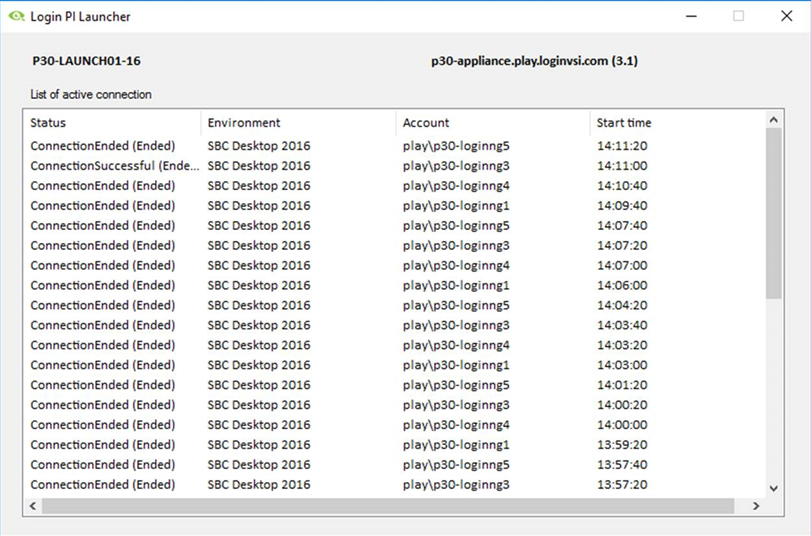
Task: Click the List of active connection label
Action: pos(91,94)
